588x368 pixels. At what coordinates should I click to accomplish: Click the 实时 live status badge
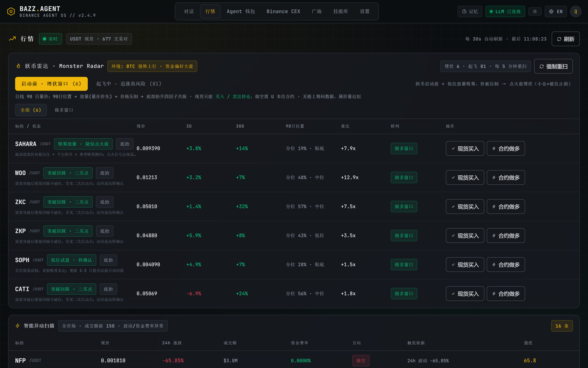click(x=50, y=39)
